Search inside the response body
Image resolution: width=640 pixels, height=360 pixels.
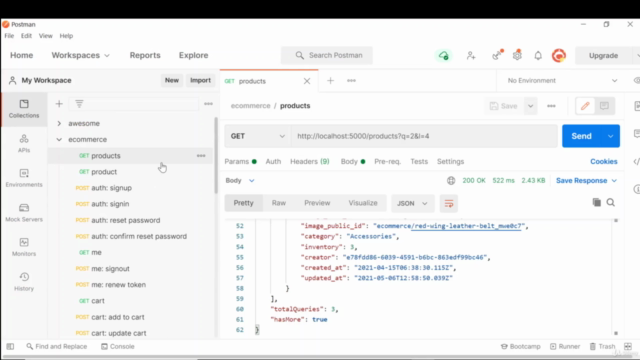[611, 202]
